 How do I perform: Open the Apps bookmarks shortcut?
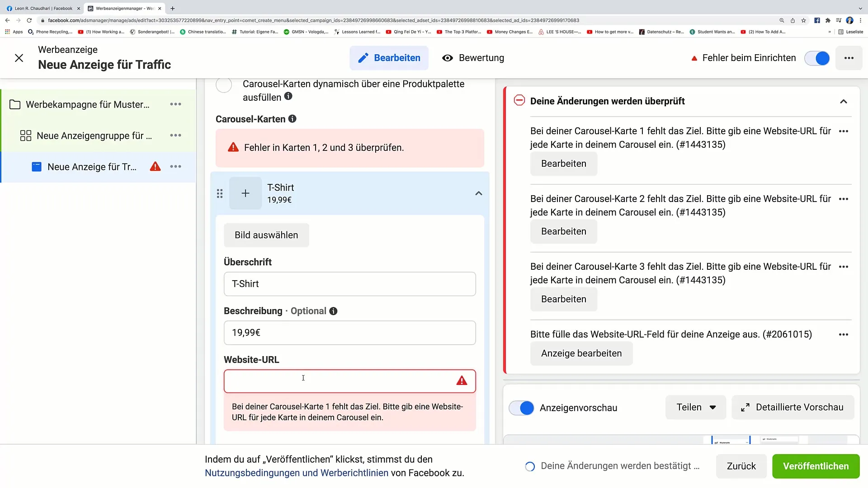click(14, 32)
